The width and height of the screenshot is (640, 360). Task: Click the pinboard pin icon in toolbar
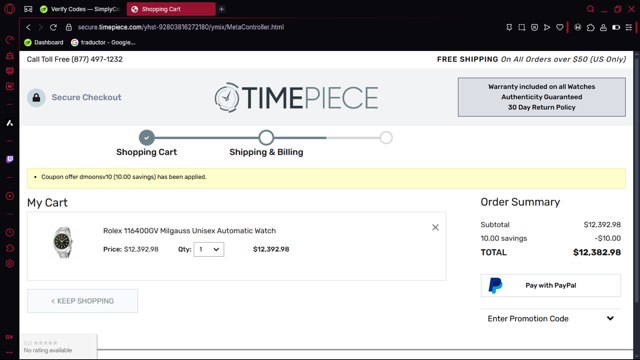[509, 27]
